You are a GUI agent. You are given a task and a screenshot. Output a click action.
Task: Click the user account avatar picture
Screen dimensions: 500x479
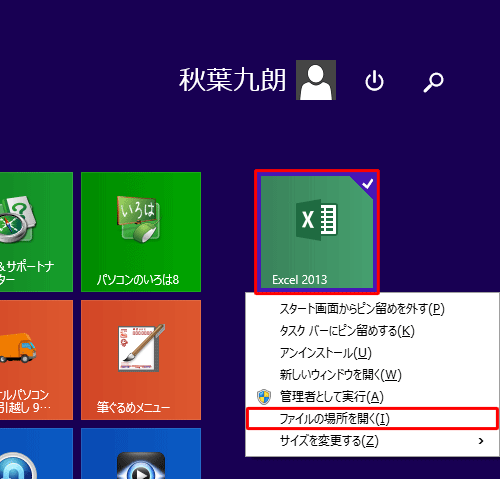click(x=316, y=80)
